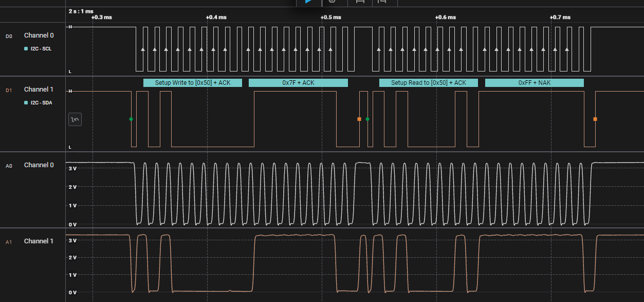Click the D0 channel label icon

[8, 36]
